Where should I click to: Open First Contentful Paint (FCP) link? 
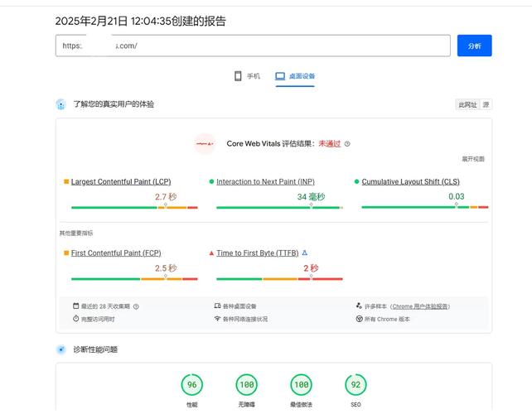click(x=116, y=253)
